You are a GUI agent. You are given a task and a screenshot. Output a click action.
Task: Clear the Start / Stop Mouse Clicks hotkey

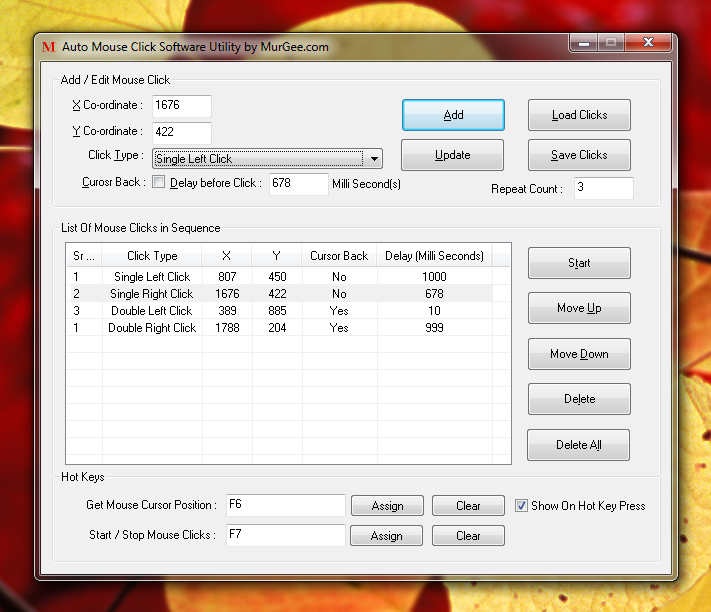click(468, 536)
